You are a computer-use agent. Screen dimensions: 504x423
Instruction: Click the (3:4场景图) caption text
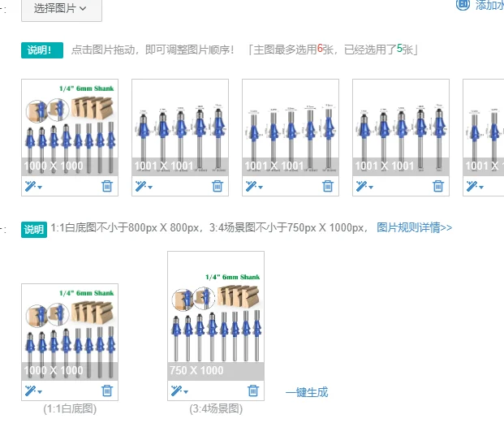(x=216, y=409)
